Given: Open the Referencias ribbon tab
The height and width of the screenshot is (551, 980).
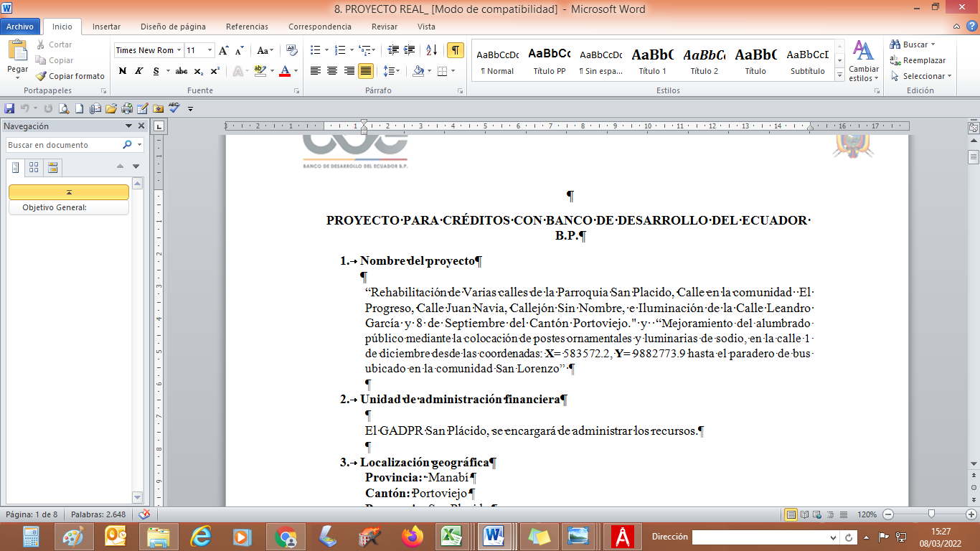Looking at the screenshot, I should click(x=247, y=27).
